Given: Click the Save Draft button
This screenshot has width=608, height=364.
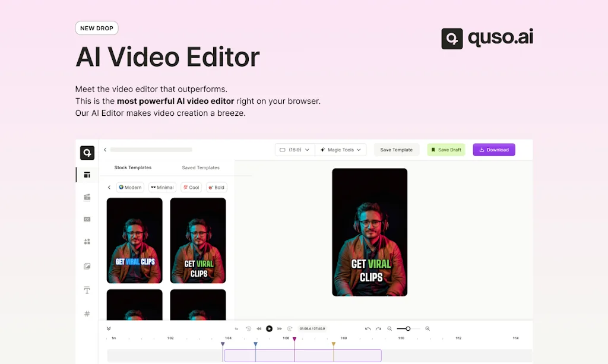Looking at the screenshot, I should (446, 150).
